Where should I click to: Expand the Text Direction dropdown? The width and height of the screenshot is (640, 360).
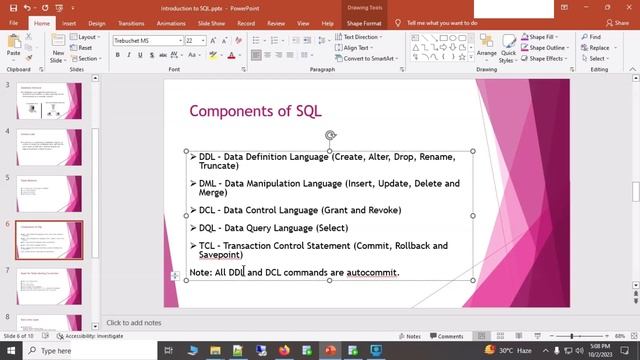pos(359,37)
